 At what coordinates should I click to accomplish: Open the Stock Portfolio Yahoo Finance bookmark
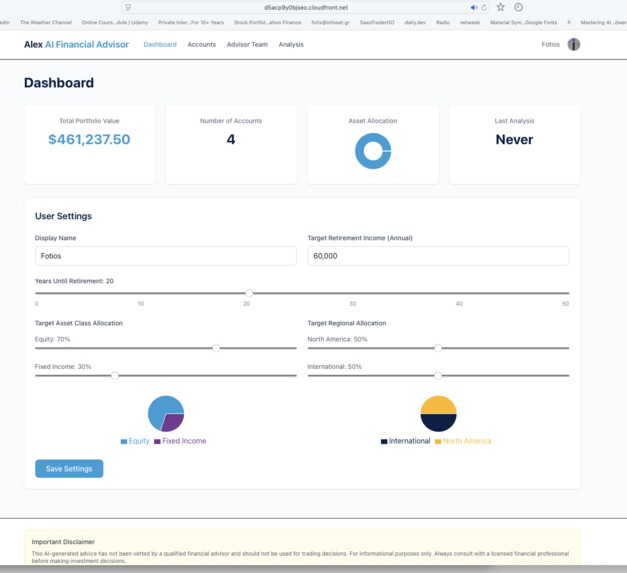268,22
